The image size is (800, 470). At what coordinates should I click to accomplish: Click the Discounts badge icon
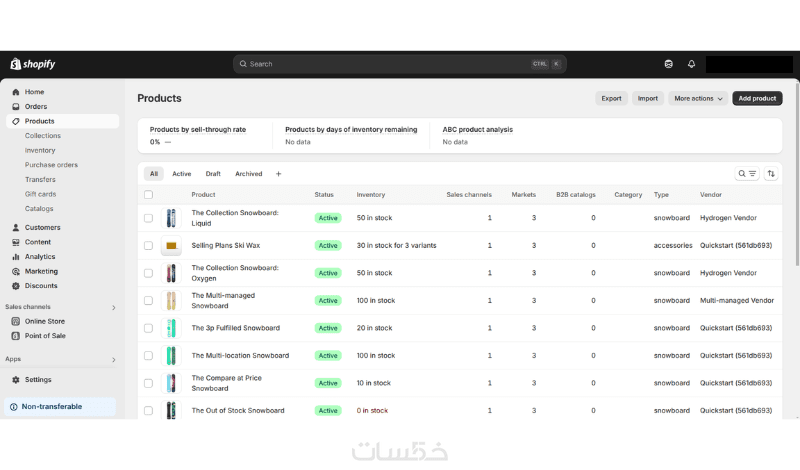pyautogui.click(x=16, y=286)
